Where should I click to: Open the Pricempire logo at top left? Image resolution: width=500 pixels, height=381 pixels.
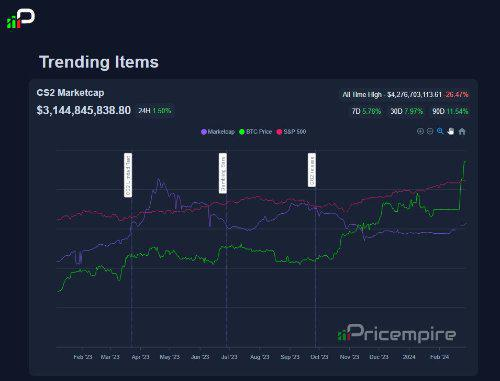(x=21, y=19)
